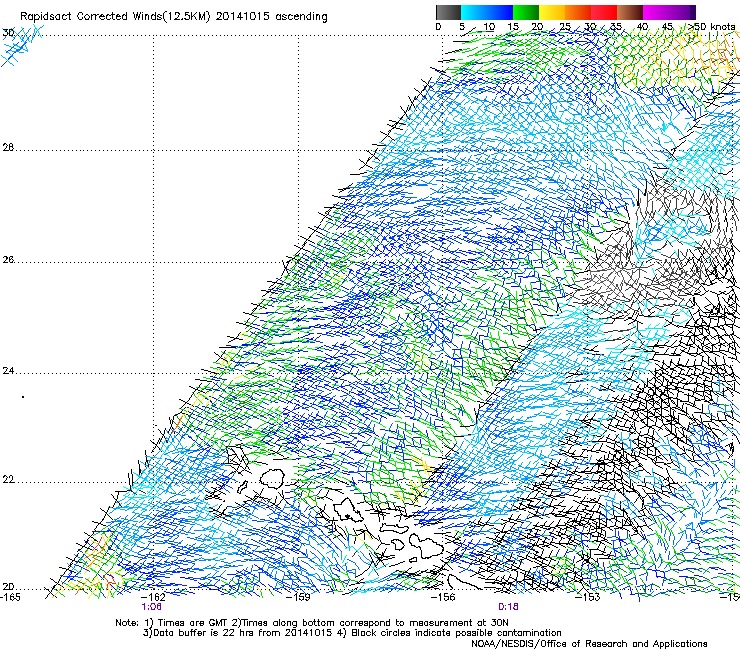740x650 pixels.
Task: Click the latitude label 24 on left axis
Action: tap(8, 371)
